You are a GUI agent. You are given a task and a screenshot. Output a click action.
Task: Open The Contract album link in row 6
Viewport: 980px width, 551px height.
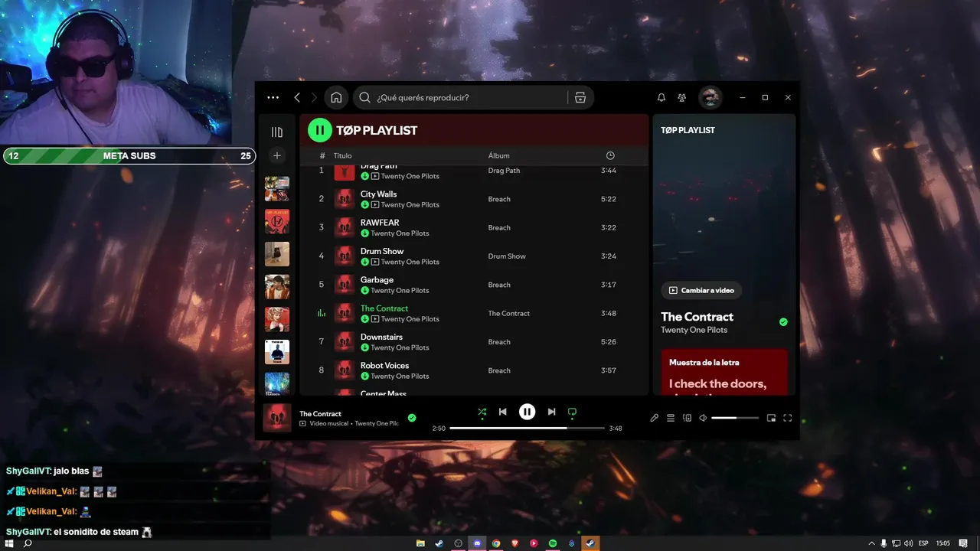(x=509, y=313)
